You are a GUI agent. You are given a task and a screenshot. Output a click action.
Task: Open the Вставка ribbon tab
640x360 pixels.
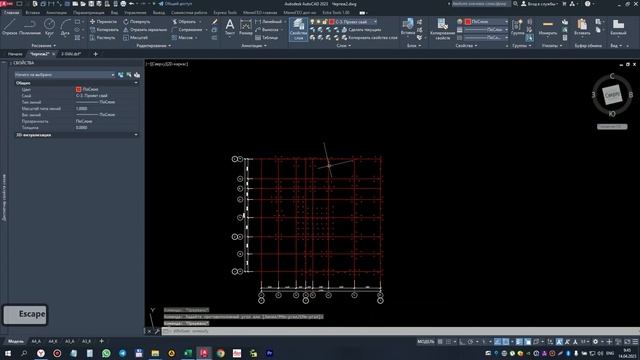point(33,13)
